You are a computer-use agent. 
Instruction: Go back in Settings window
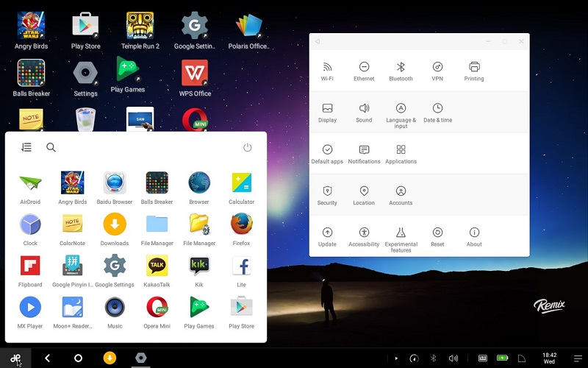click(x=318, y=41)
